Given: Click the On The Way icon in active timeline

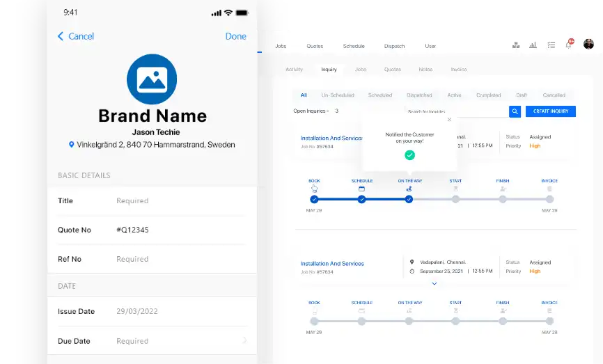Looking at the screenshot, I should pos(409,189).
